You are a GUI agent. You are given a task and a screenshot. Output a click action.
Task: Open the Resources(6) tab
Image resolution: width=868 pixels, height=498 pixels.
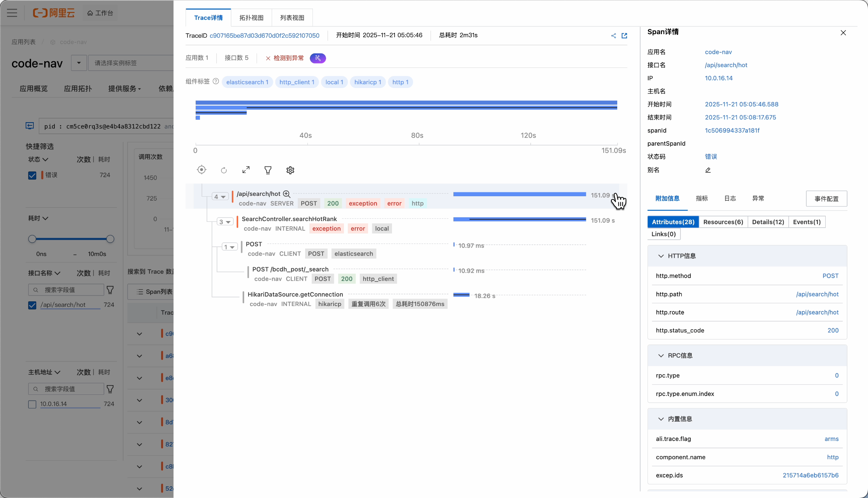point(723,222)
